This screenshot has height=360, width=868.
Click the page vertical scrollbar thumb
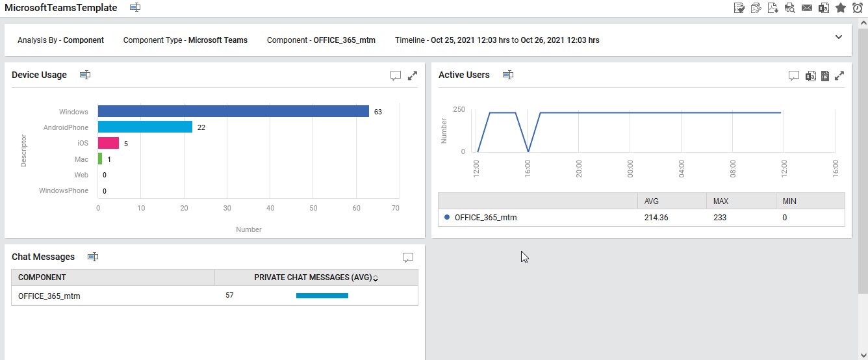[x=863, y=161]
